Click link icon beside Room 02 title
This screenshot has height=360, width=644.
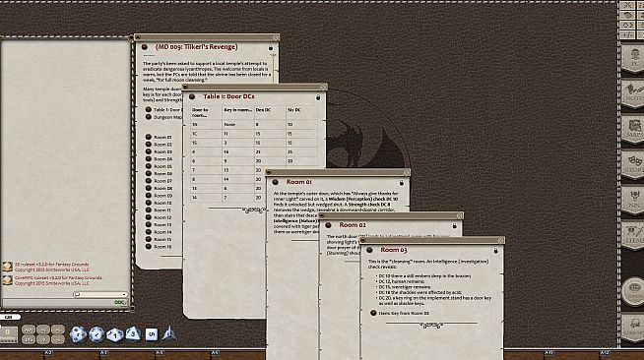328,225
